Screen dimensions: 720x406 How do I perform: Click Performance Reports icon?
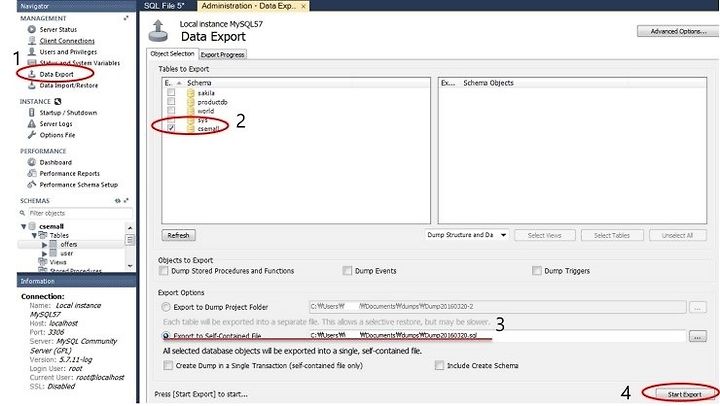(32, 173)
